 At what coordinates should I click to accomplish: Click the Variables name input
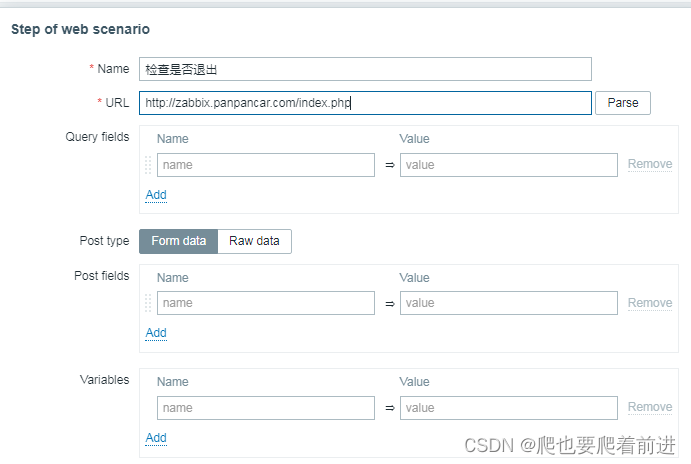pyautogui.click(x=266, y=408)
